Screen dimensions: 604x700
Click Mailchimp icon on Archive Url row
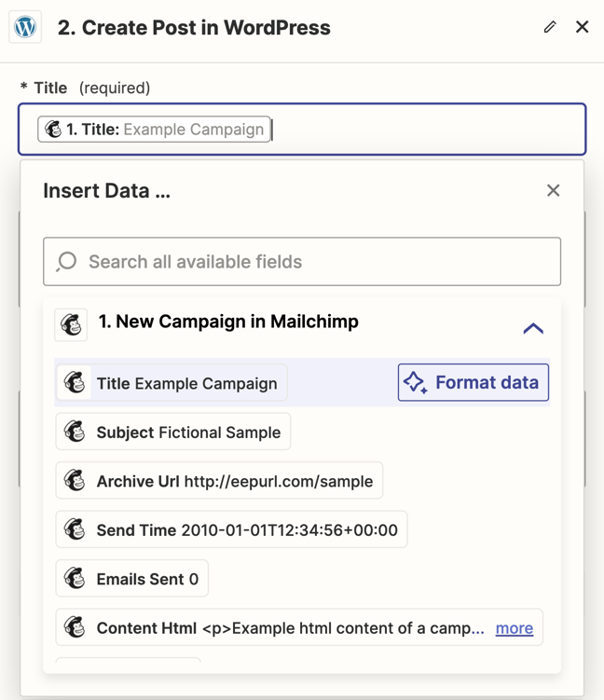(75, 481)
